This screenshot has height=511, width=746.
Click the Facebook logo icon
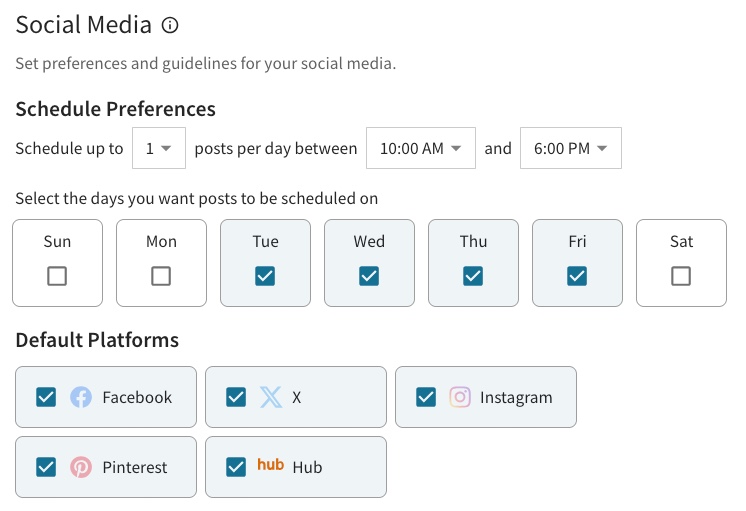coord(81,397)
